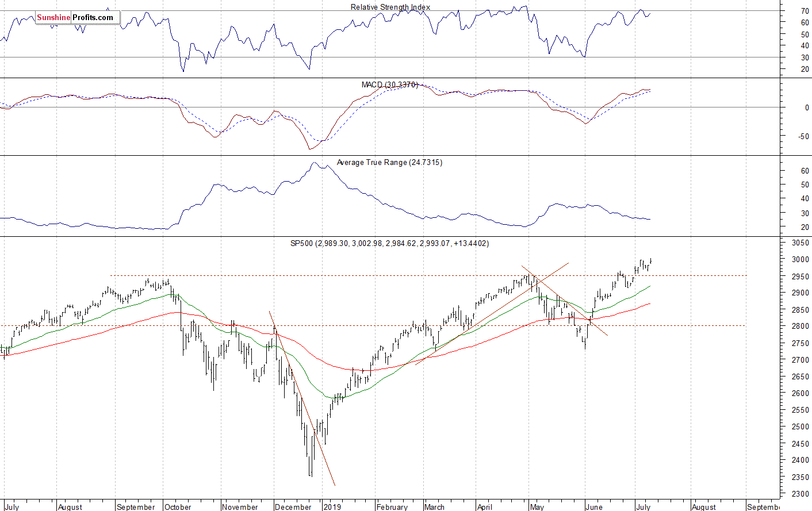Click the Average True Range (24.7315) label
Viewport: 812px width, 511px height.
pos(389,162)
